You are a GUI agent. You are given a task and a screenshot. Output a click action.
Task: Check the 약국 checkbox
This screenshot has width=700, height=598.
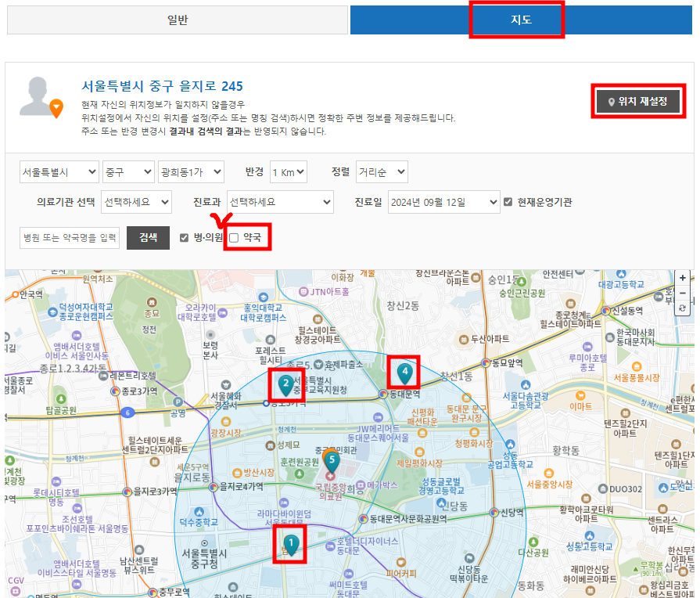point(234,238)
